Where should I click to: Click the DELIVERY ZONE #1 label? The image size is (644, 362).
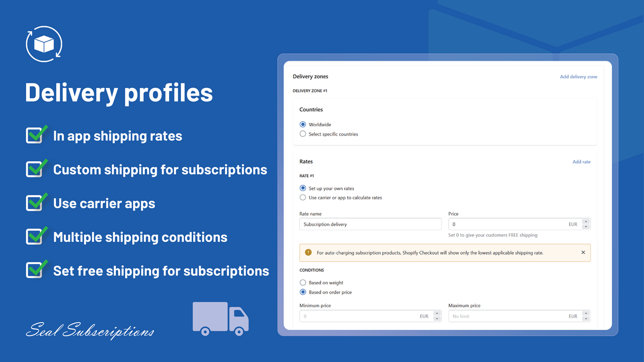coord(310,91)
